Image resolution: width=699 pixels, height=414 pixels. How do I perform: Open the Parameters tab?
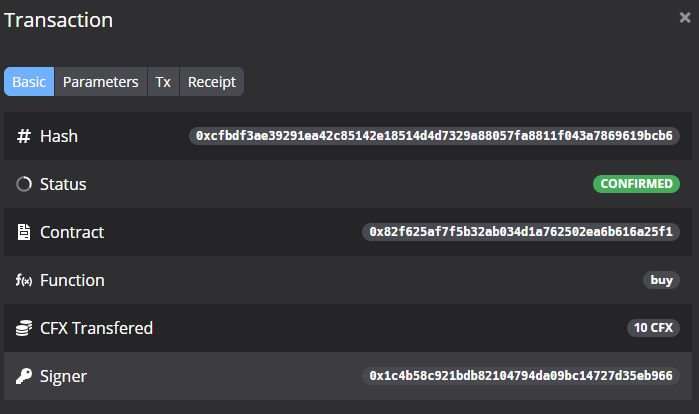[100, 82]
